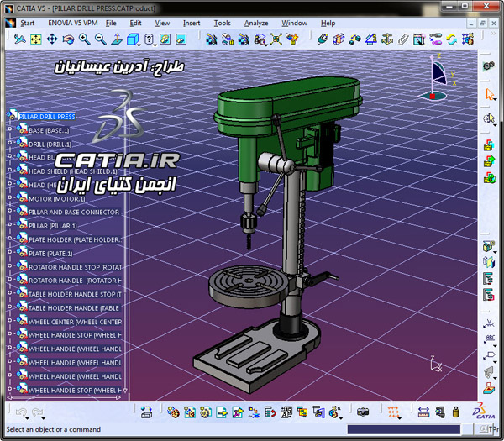
Task: Select PLATE HOLDER tree item
Action: tap(76, 239)
